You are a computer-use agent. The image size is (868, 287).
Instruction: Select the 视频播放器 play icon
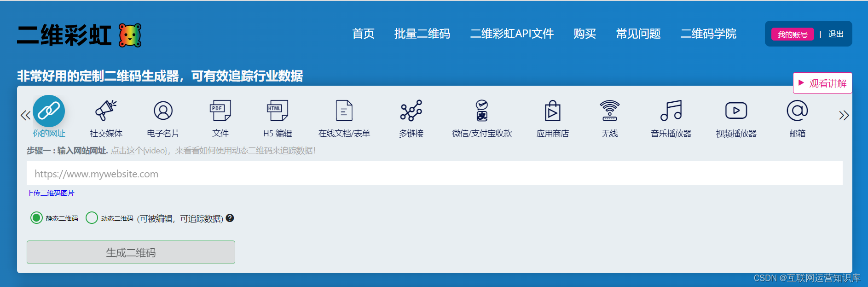(736, 111)
